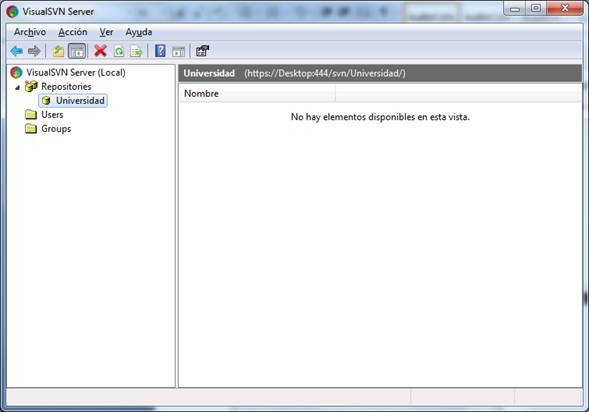The height and width of the screenshot is (412, 589).
Task: Toggle the show/hide console tree button
Action: (77, 51)
